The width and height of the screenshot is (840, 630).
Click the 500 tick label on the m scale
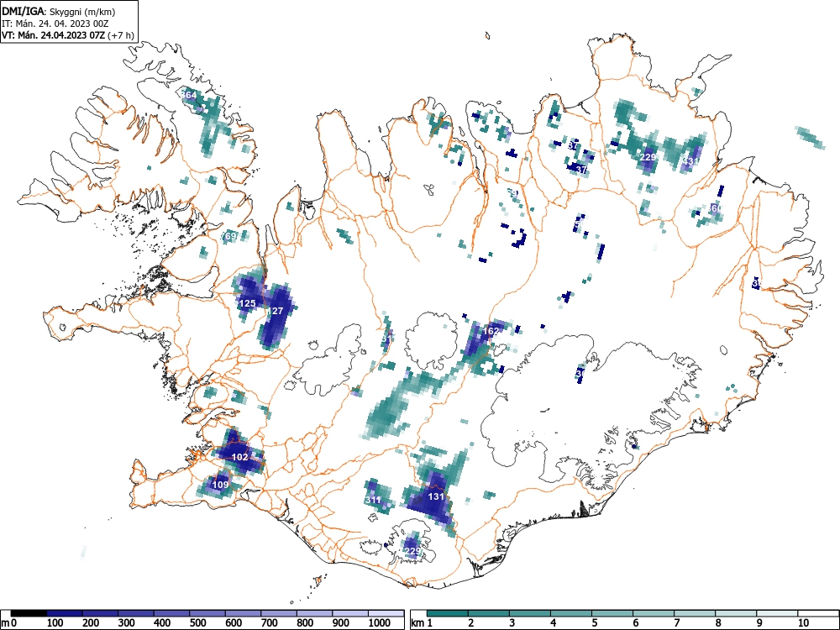click(x=197, y=622)
